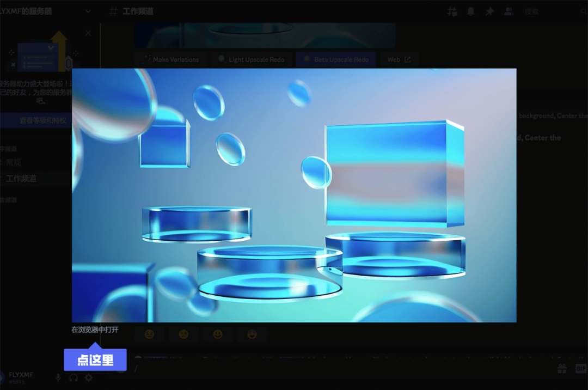
Task: Deafen audio with the headphones toggle
Action: click(73, 377)
